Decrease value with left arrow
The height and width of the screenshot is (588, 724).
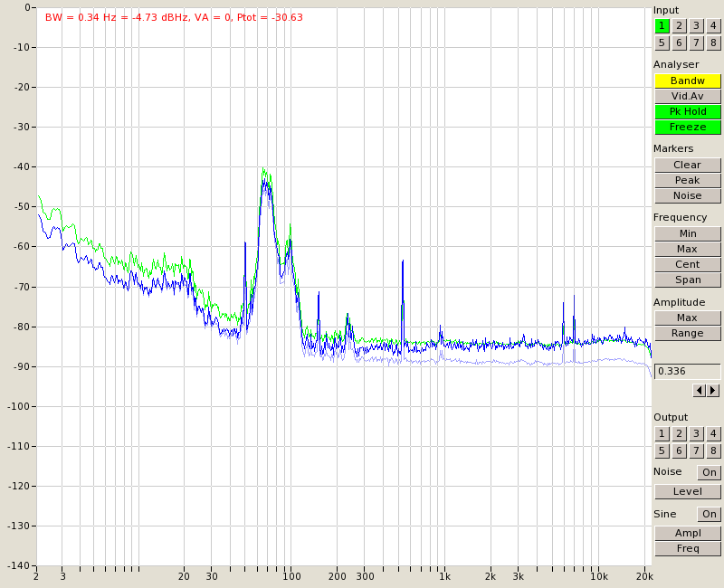[x=699, y=391]
